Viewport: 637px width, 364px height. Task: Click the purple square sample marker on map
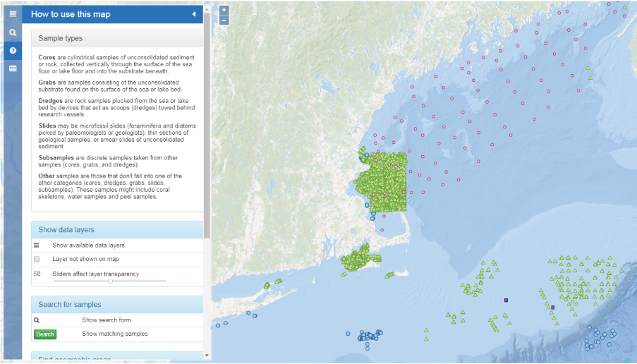506,301
